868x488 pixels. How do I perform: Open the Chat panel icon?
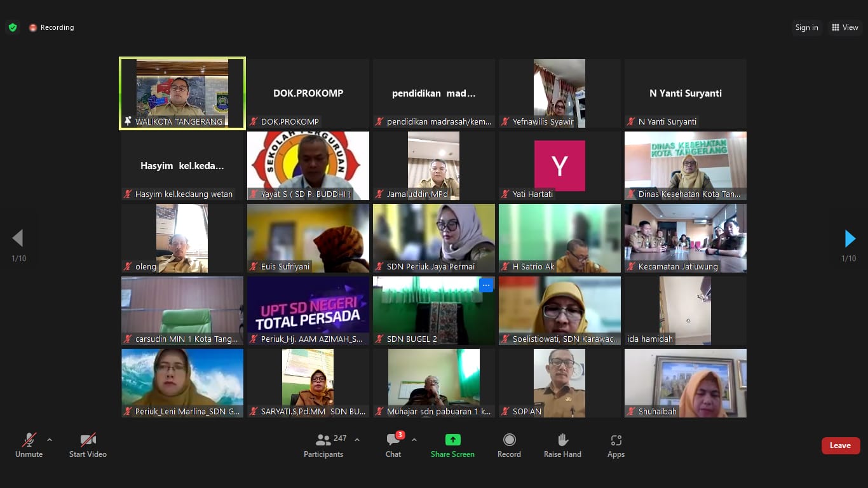(393, 440)
